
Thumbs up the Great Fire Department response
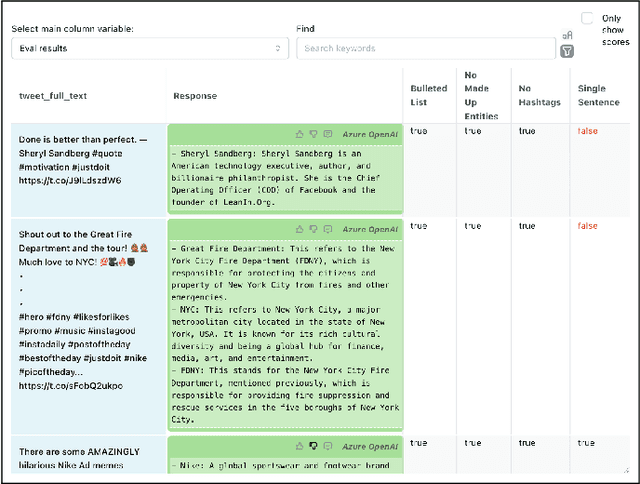click(299, 229)
